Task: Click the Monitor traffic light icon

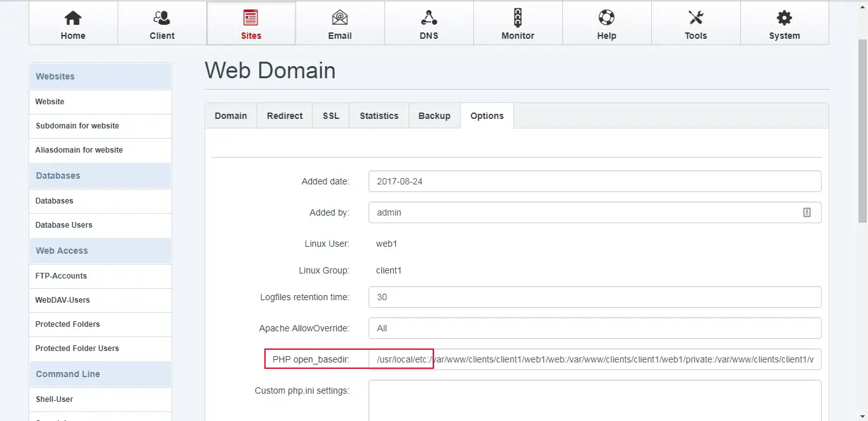Action: (x=518, y=18)
